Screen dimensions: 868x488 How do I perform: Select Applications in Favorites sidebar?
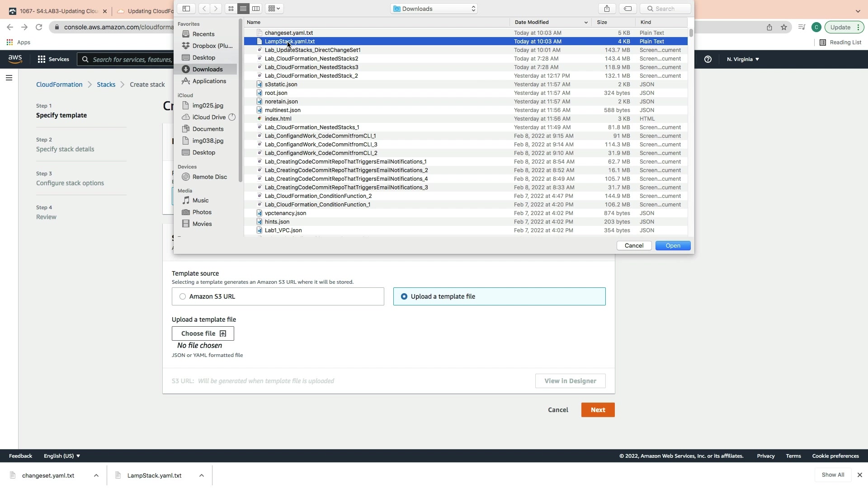209,81
